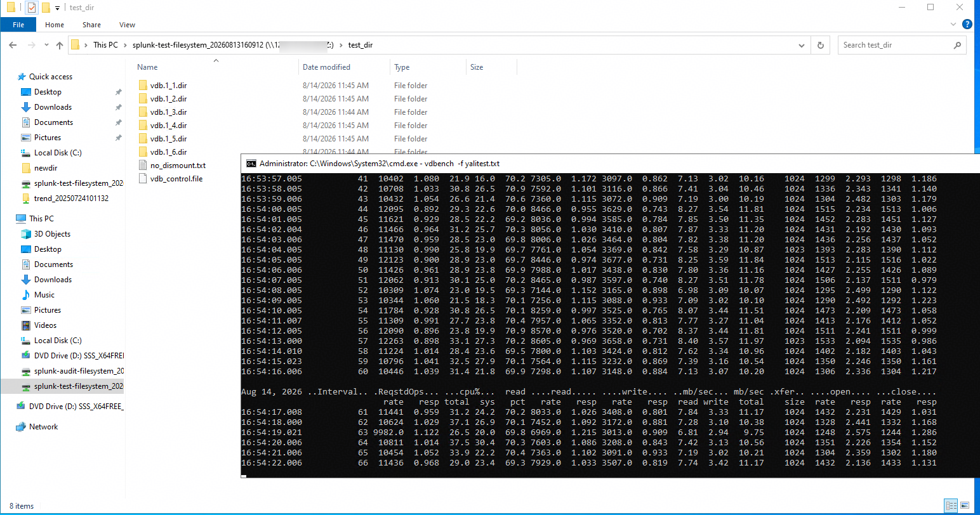Viewport: 980px width, 515px height.
Task: Click the New folder quick access icon
Action: [46, 8]
